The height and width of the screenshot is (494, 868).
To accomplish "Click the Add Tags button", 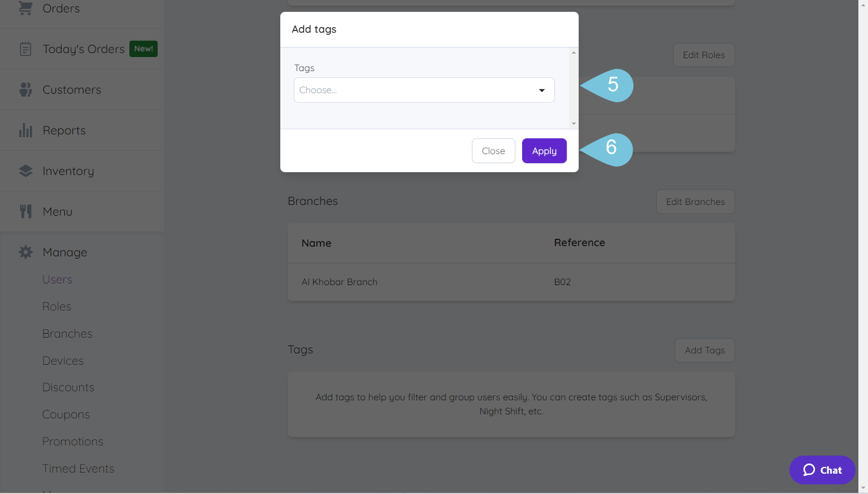I will coord(704,350).
